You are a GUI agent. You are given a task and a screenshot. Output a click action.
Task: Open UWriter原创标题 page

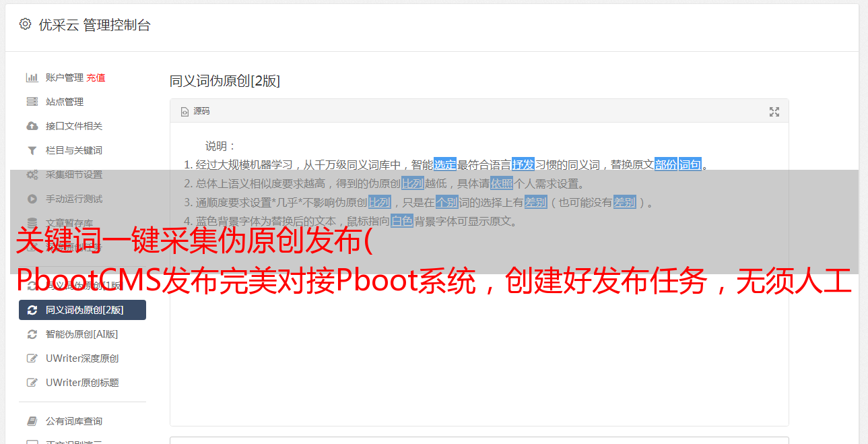[82, 383]
